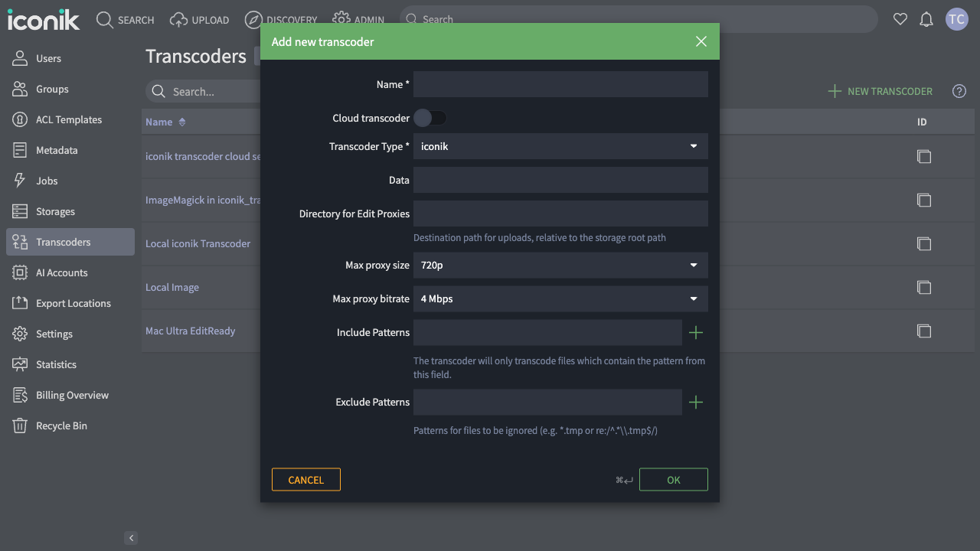Add an Include Pattern with the plus icon
The image size is (980, 551).
[x=696, y=332]
